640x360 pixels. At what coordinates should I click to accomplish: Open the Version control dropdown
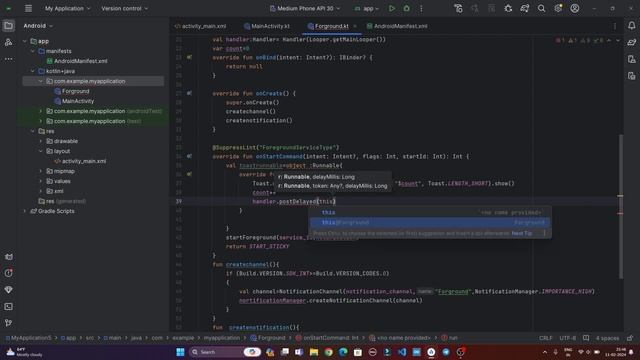(x=124, y=8)
